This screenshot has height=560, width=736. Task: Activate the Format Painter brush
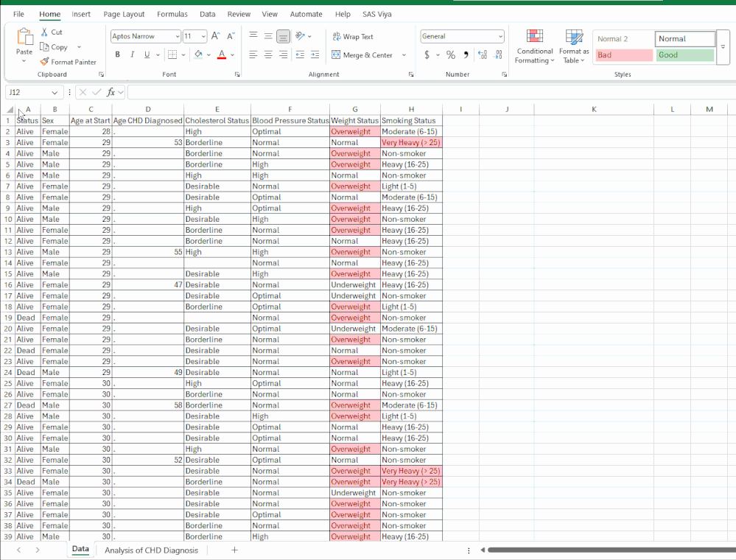pyautogui.click(x=45, y=61)
